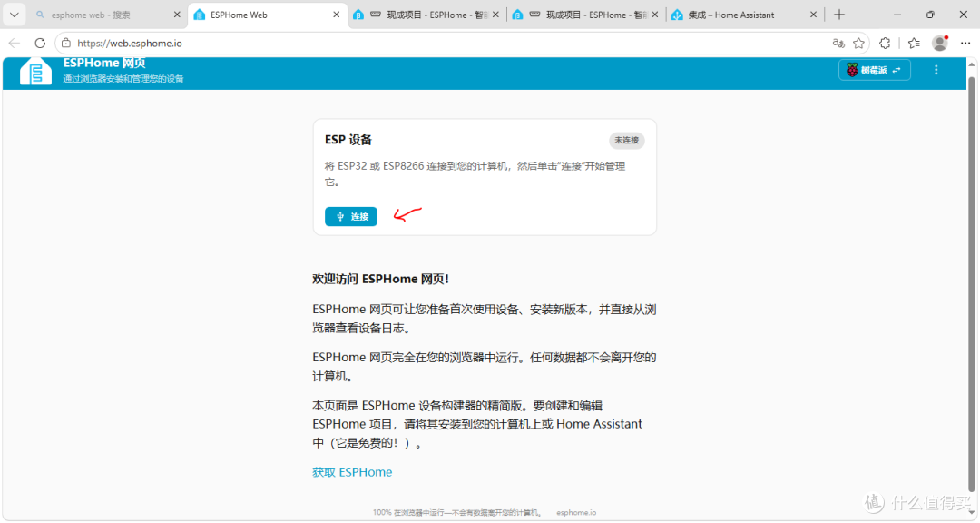Close the 集成 – Home Assistant tab

click(813, 15)
